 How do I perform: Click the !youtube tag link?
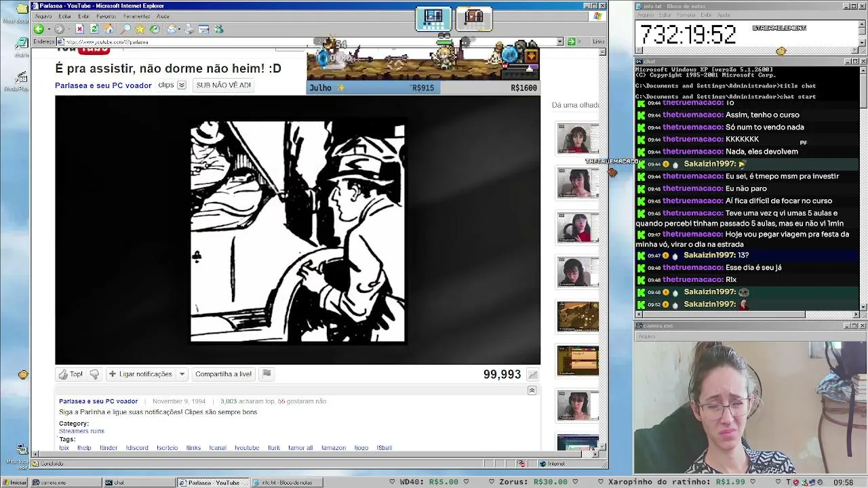point(247,448)
